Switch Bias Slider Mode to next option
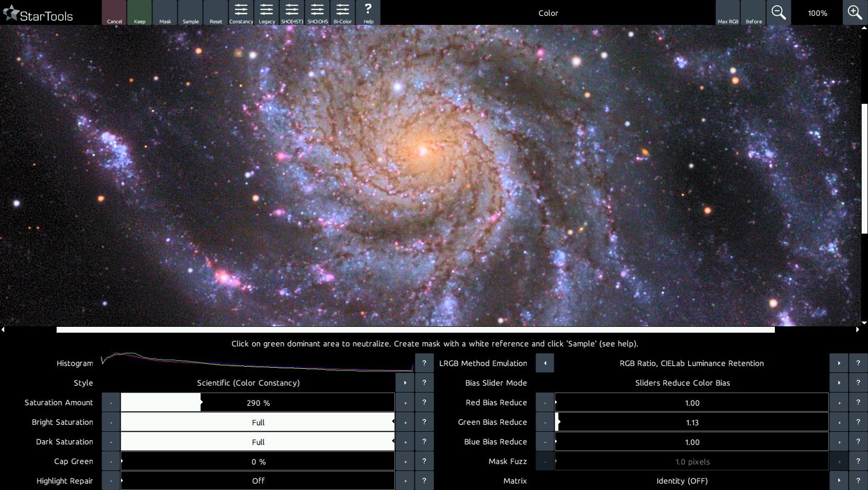The height and width of the screenshot is (490, 868). [839, 383]
